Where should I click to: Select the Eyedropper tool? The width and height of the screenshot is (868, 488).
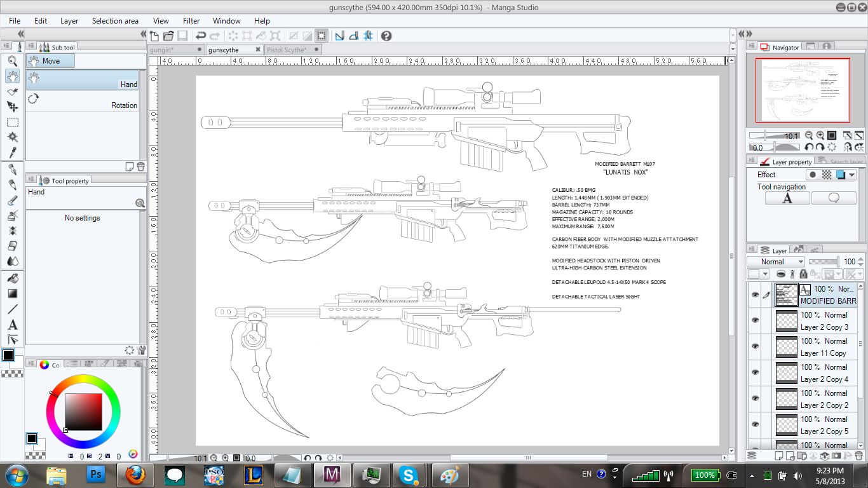coord(12,153)
